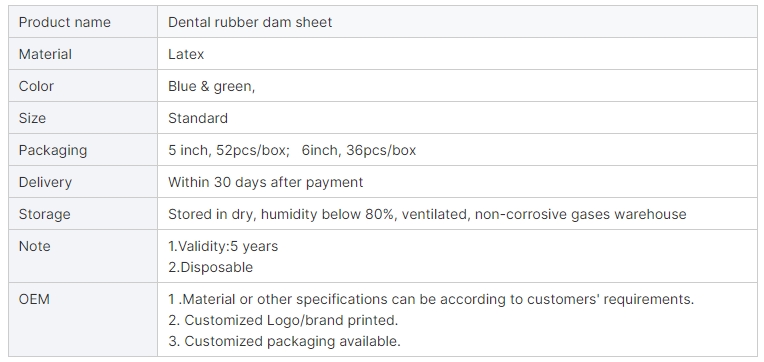This screenshot has width=764, height=362.
Task: Click the Size label cell
Action: coord(83,118)
